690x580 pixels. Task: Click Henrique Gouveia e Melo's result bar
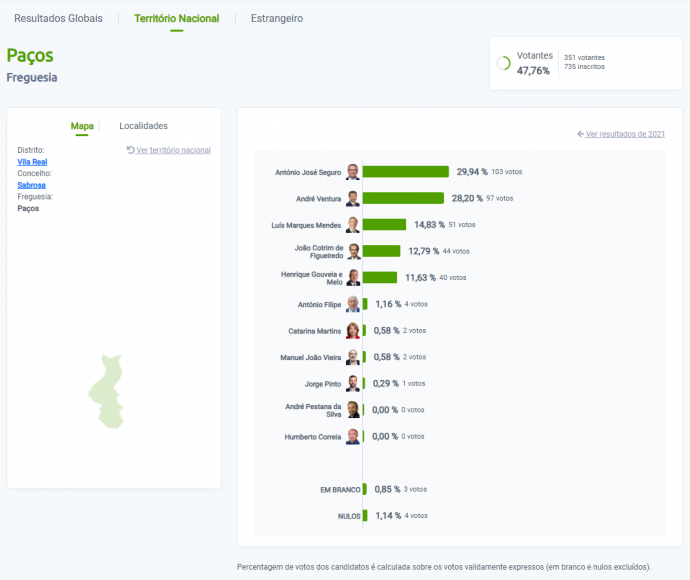[379, 278]
